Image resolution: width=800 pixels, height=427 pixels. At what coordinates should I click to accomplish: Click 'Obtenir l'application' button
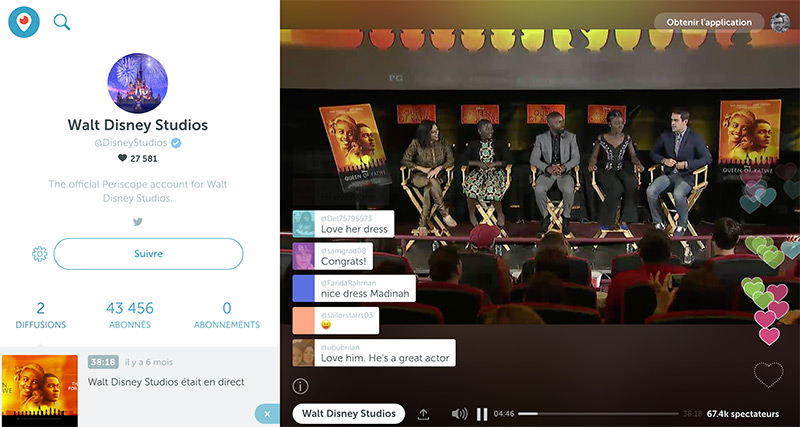709,22
